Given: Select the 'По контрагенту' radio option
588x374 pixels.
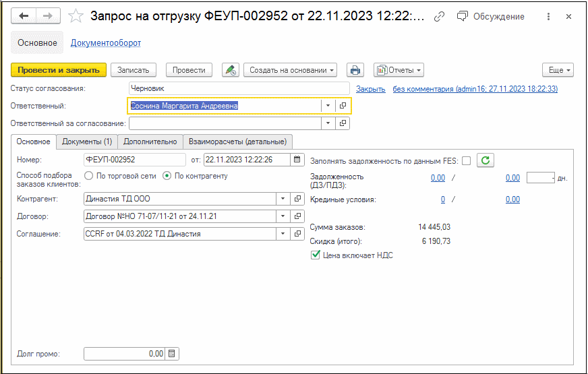Looking at the screenshot, I should pos(167,176).
